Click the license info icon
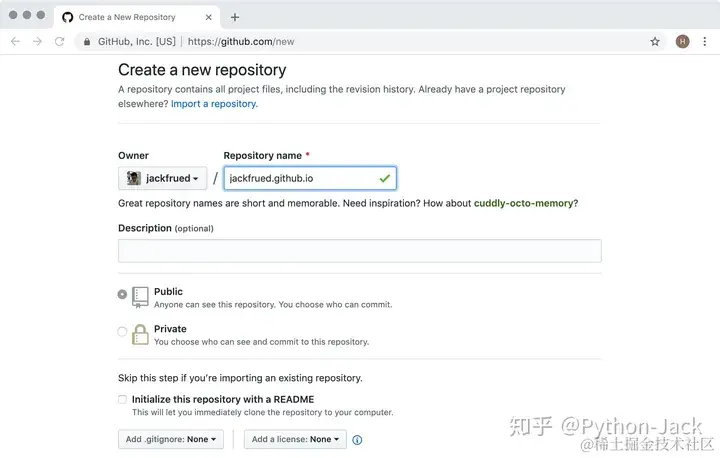Screen dimensions: 720x458 [357, 440]
